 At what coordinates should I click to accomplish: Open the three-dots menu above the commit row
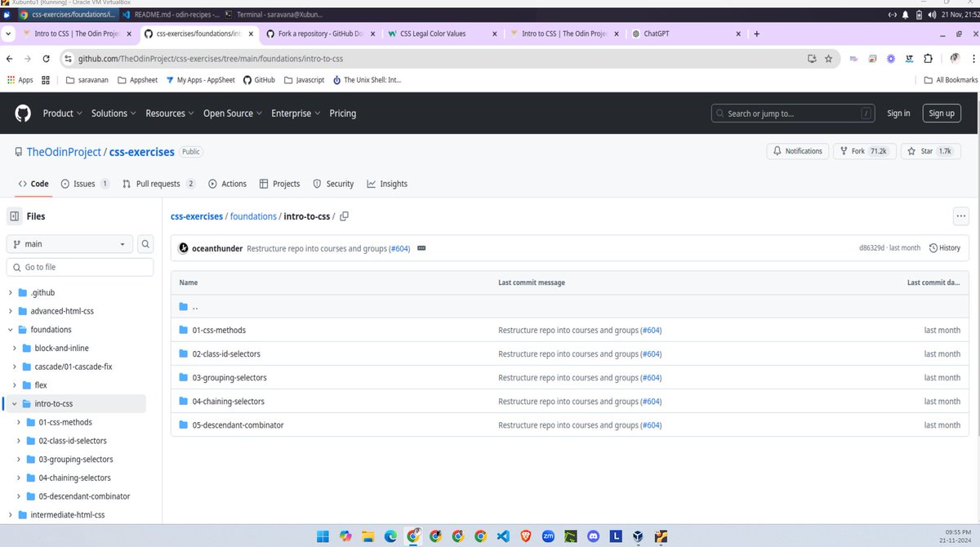(x=960, y=216)
